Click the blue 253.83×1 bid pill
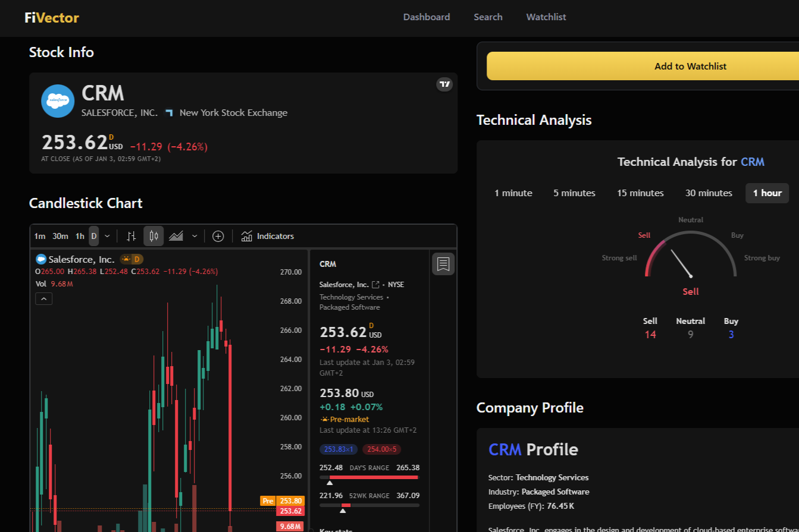 point(339,449)
